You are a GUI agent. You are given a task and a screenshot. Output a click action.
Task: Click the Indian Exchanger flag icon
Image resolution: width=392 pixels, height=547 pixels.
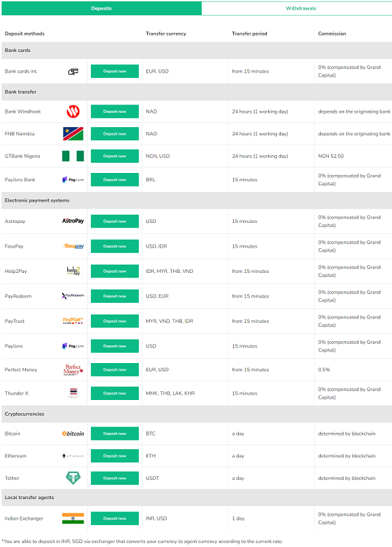click(73, 518)
